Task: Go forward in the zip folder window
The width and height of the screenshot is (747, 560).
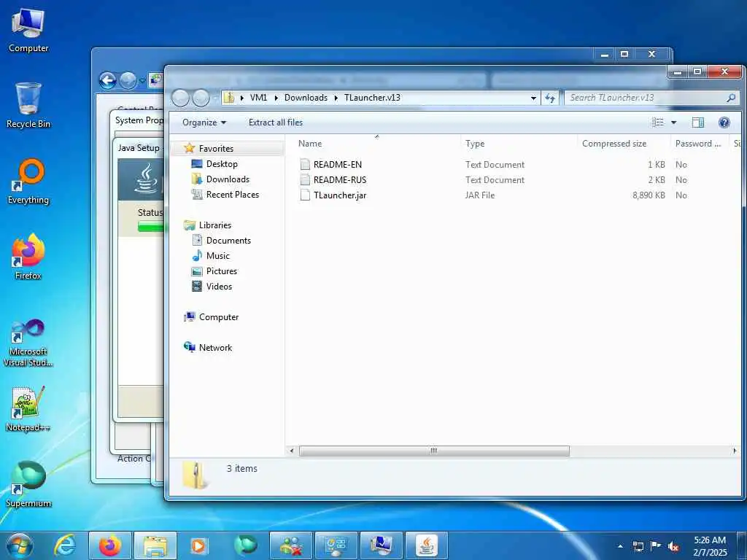Action: (201, 98)
